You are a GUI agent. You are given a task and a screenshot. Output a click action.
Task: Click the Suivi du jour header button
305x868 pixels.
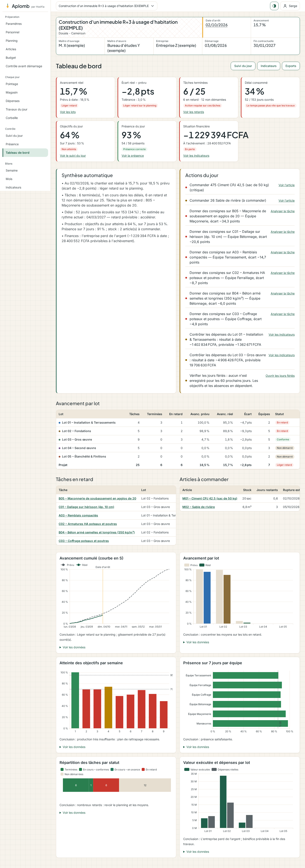[243, 66]
